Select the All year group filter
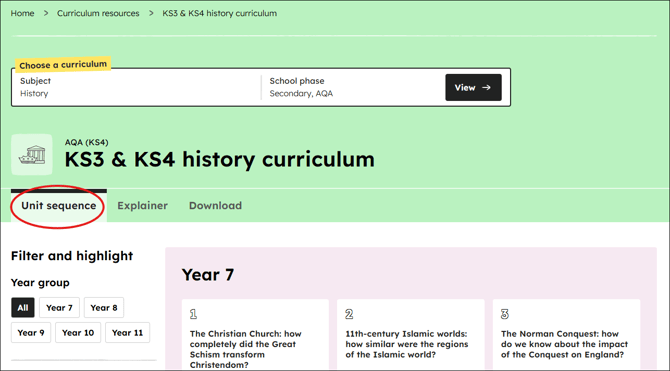The image size is (670, 371). (23, 308)
